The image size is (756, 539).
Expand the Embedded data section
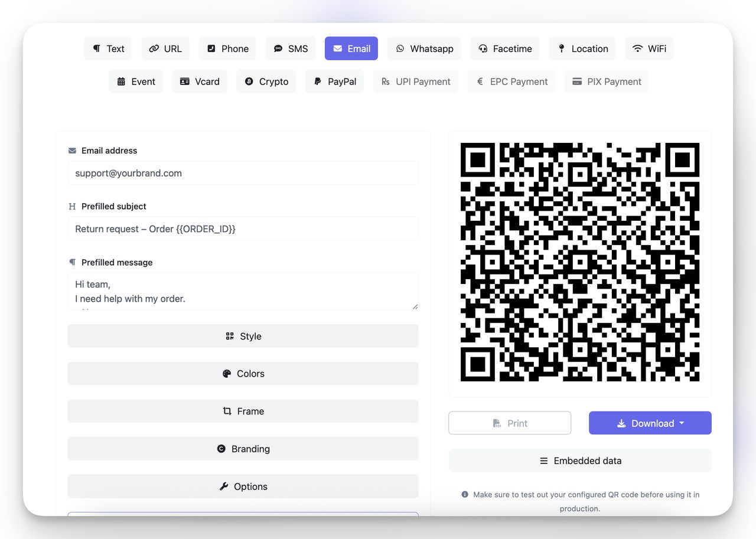click(x=580, y=460)
